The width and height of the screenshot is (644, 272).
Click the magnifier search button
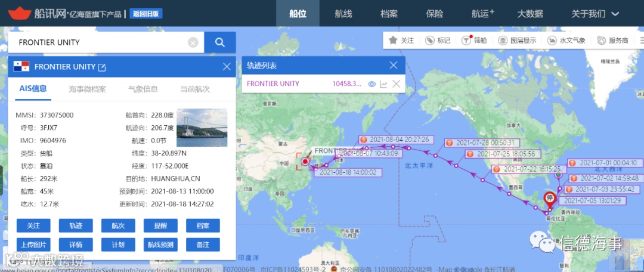coord(219,42)
